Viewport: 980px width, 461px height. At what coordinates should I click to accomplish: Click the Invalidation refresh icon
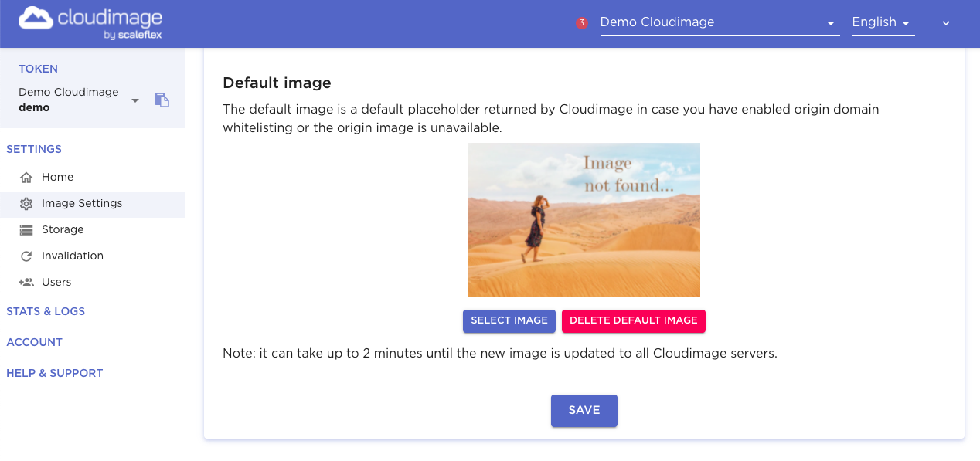(x=26, y=256)
